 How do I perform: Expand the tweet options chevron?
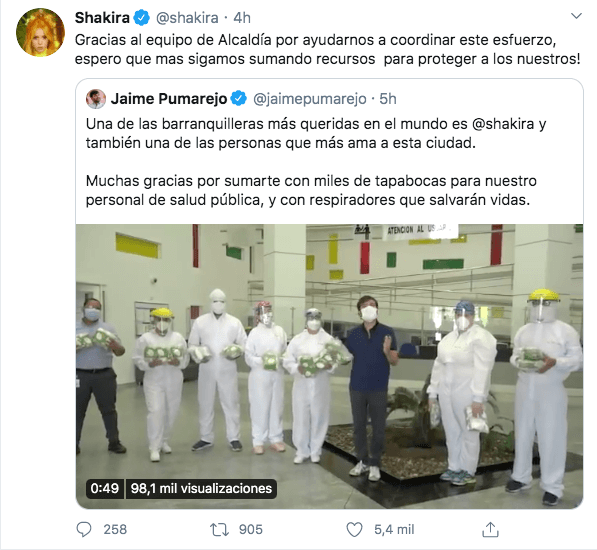point(577,16)
